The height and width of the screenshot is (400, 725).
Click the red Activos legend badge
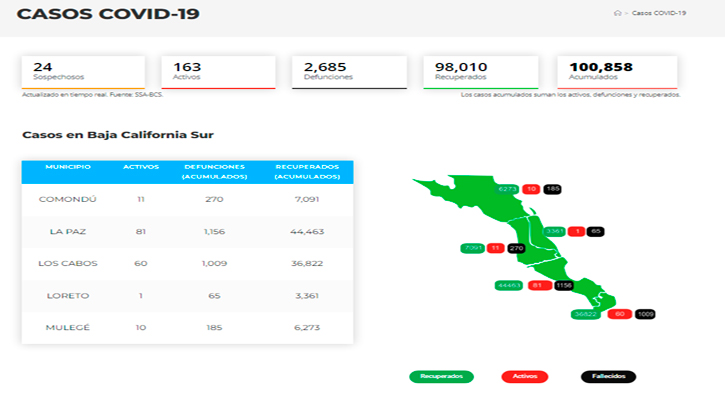pyautogui.click(x=524, y=377)
